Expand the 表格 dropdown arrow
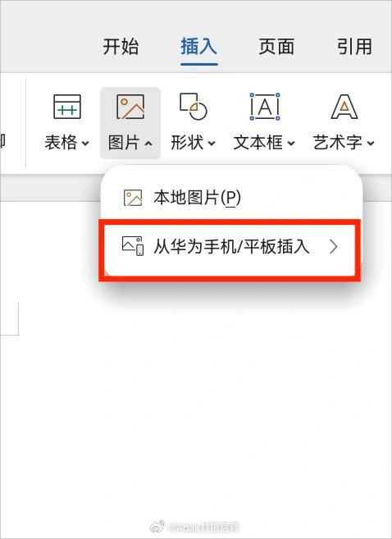This screenshot has height=539, width=392. tap(85, 143)
